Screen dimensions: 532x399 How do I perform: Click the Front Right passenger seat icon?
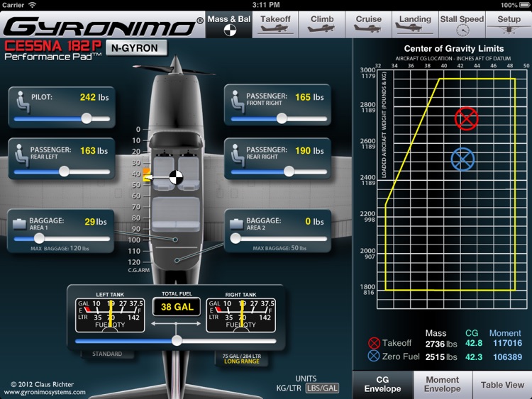[x=237, y=102]
